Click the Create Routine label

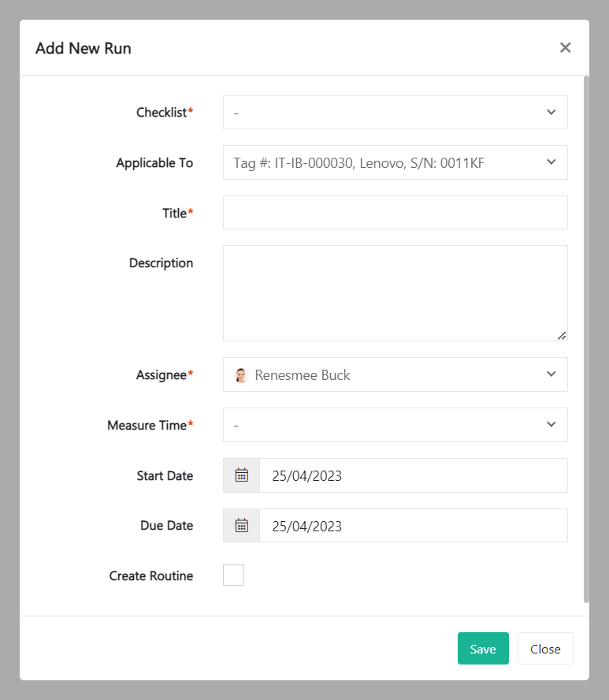coord(151,576)
